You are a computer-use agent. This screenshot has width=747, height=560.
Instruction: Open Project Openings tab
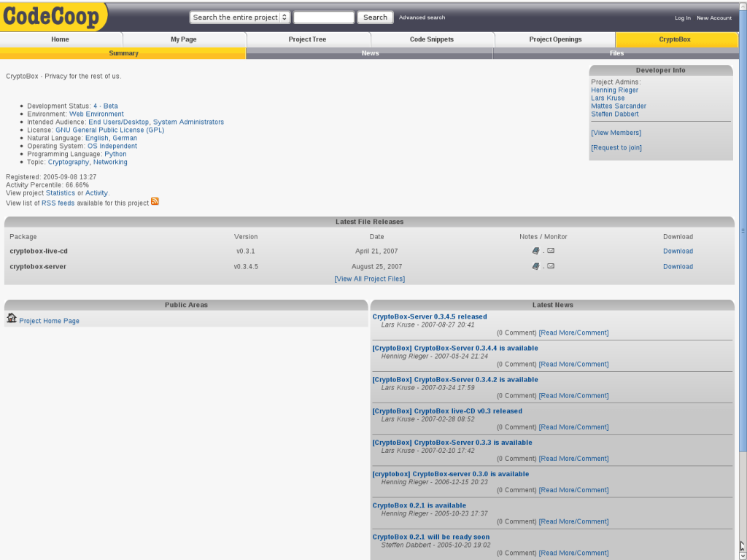pyautogui.click(x=555, y=39)
